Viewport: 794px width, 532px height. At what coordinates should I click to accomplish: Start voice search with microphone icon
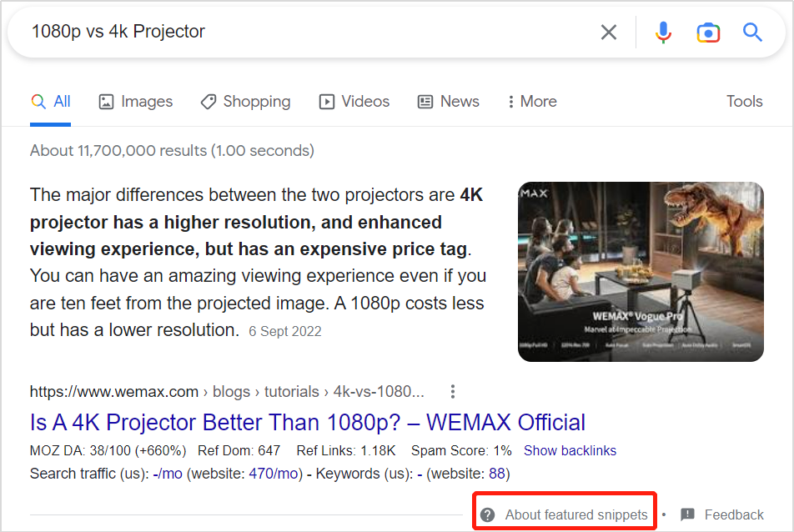pos(663,33)
